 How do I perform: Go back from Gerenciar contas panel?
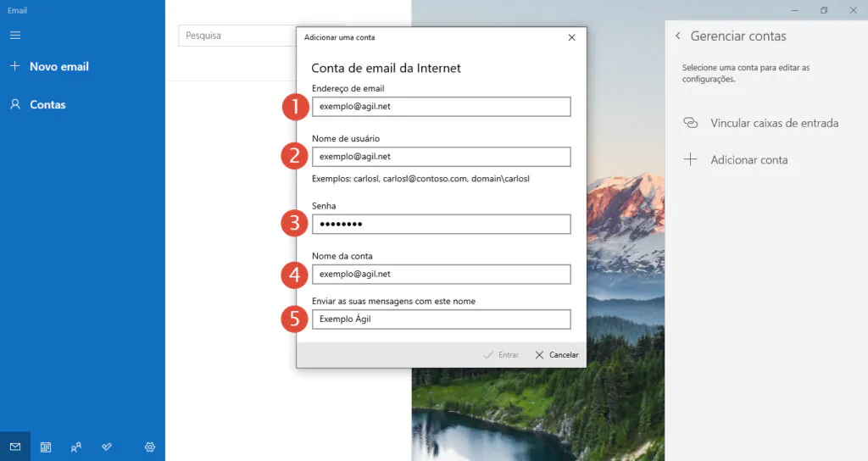pos(677,36)
